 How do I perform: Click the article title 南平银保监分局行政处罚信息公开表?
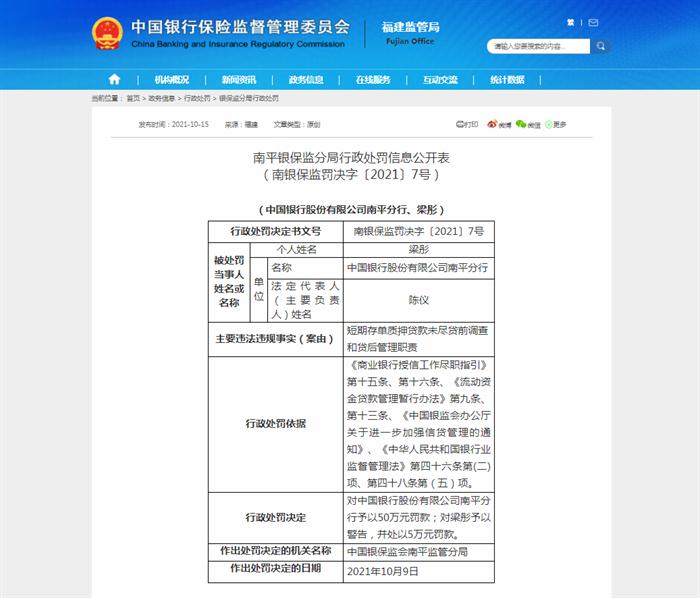[351, 158]
